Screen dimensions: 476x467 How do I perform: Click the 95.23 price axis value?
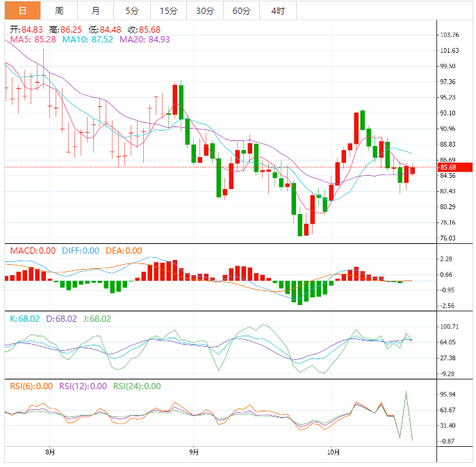(x=448, y=97)
